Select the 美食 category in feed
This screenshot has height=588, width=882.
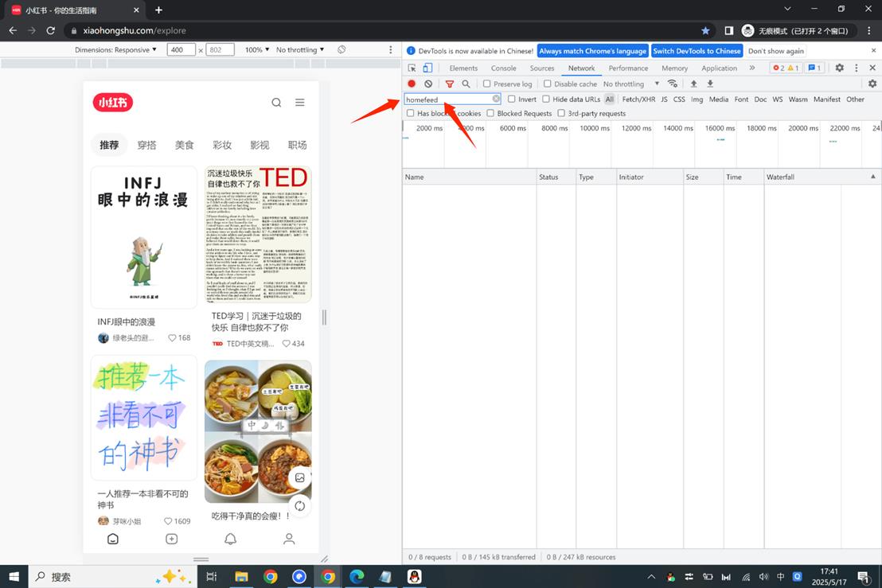click(x=185, y=145)
